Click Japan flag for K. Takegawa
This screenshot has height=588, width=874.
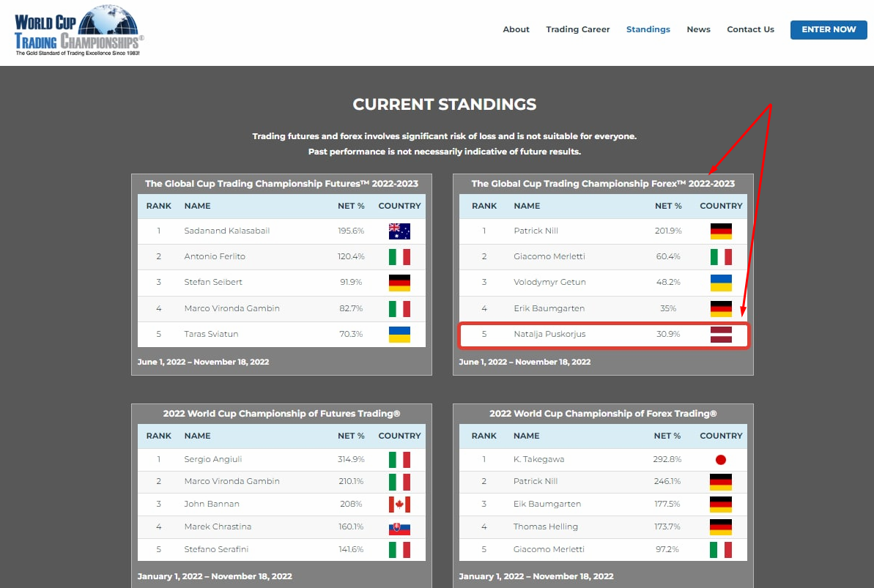click(x=721, y=460)
